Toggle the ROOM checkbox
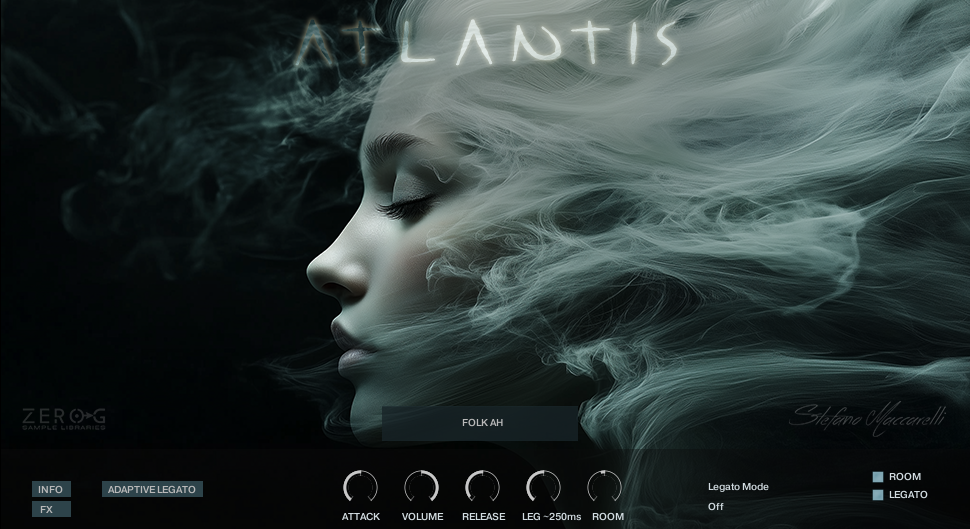 878,477
